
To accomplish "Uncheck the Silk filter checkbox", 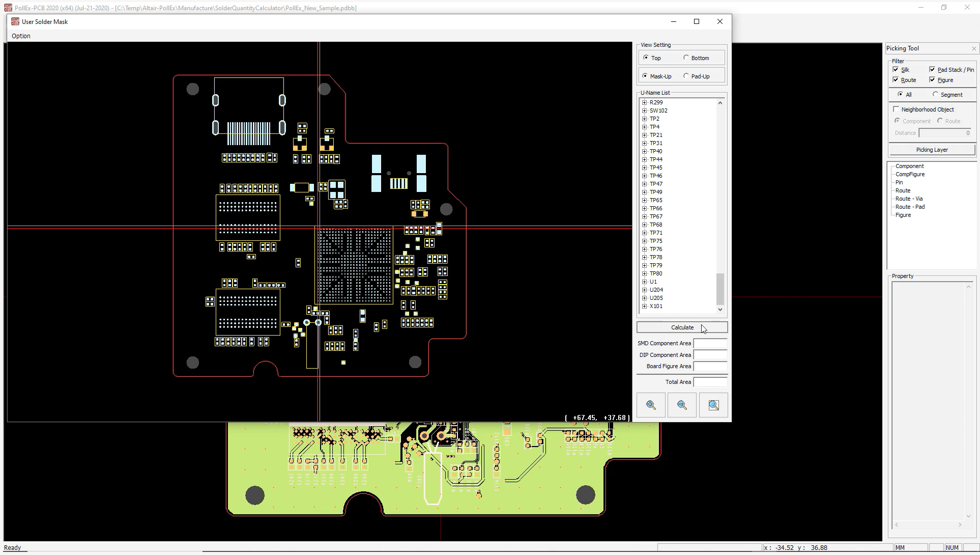I will click(896, 70).
